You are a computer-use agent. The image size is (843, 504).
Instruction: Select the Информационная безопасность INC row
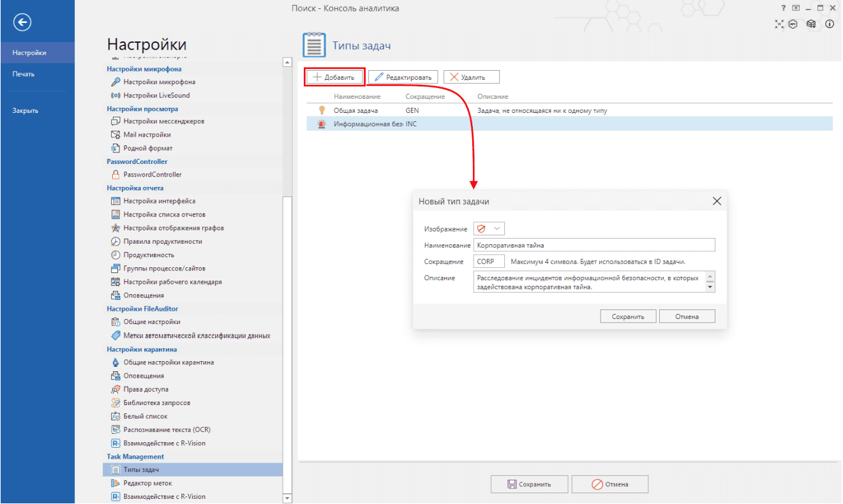click(447, 124)
